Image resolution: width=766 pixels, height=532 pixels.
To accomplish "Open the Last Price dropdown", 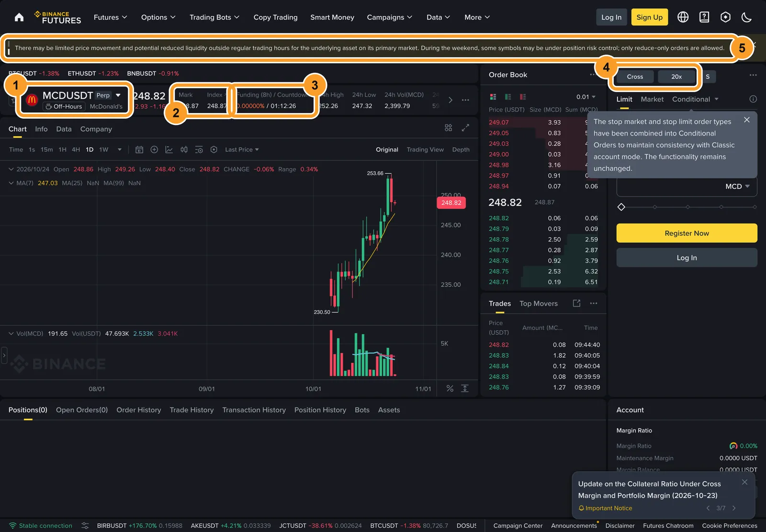I will tap(242, 149).
